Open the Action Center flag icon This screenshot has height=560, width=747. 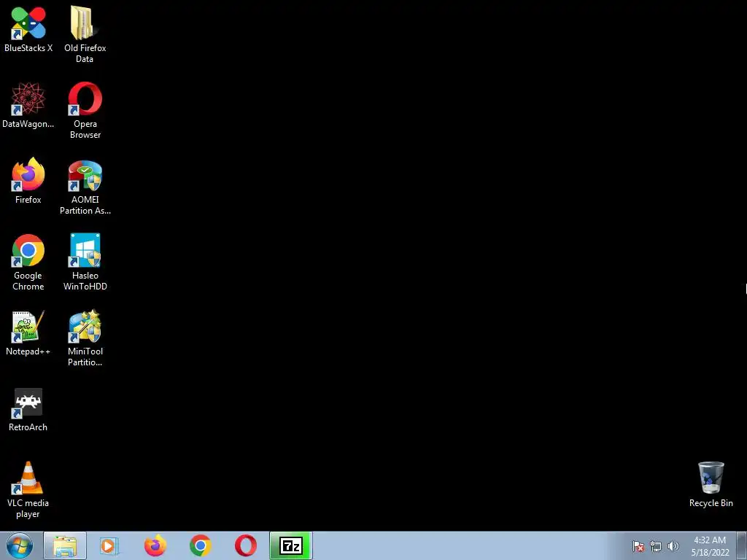click(638, 546)
